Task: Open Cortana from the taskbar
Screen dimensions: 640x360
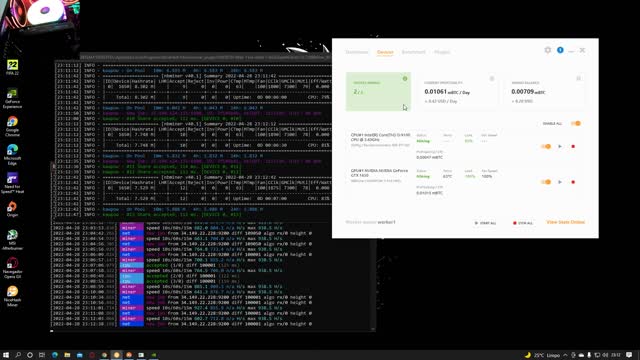Action: coord(30,355)
